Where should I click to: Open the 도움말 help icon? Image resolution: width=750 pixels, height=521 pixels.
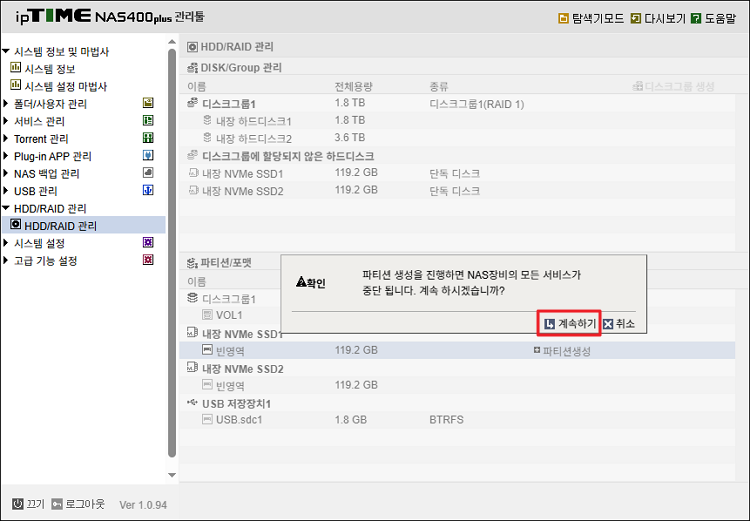[x=697, y=18]
